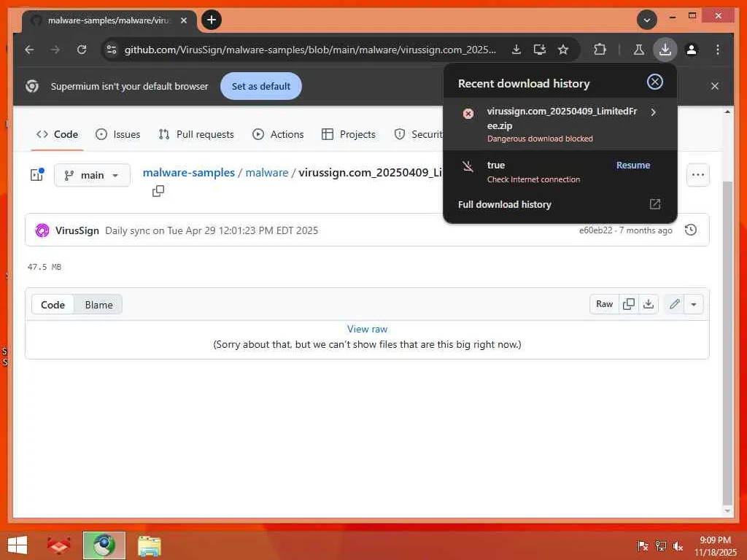The image size is (747, 560).
Task: Click the page vertical scrollbar thumb
Action: pos(727,343)
